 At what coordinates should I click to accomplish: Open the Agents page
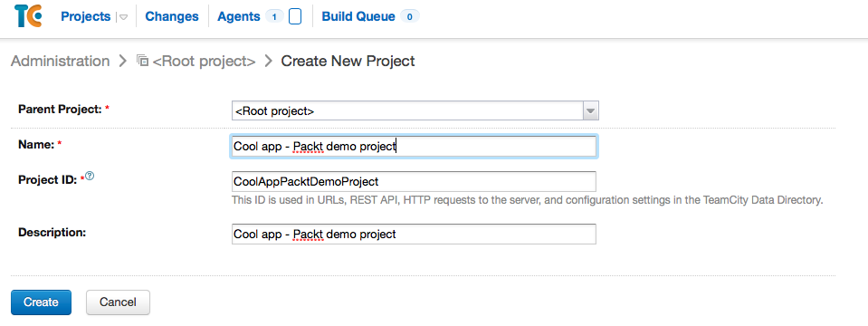[239, 16]
